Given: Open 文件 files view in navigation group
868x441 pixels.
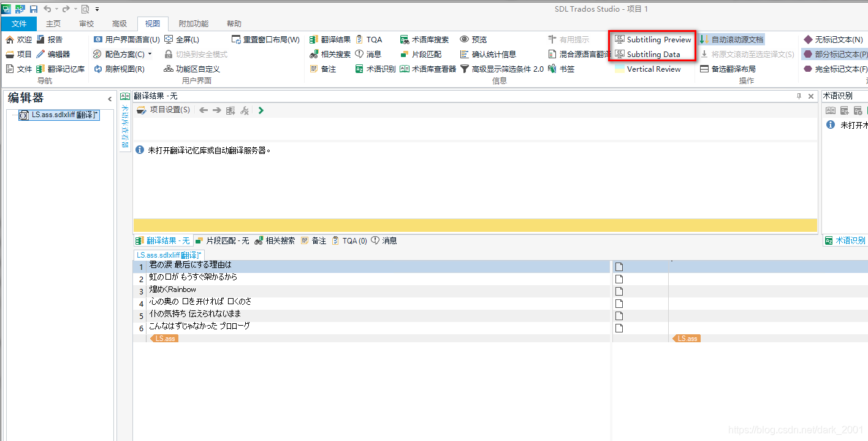Looking at the screenshot, I should (18, 69).
